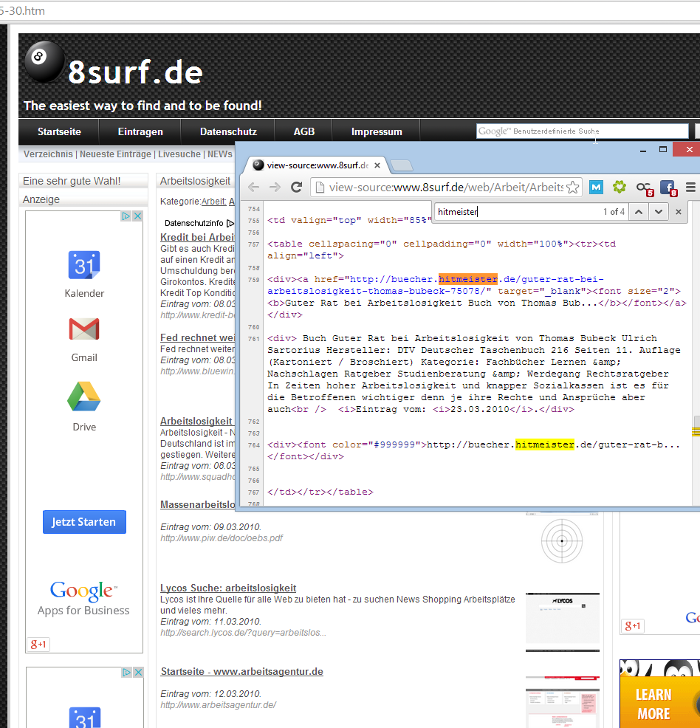
Task: Open Datenschutz in the 8surf navigation
Action: tap(228, 132)
